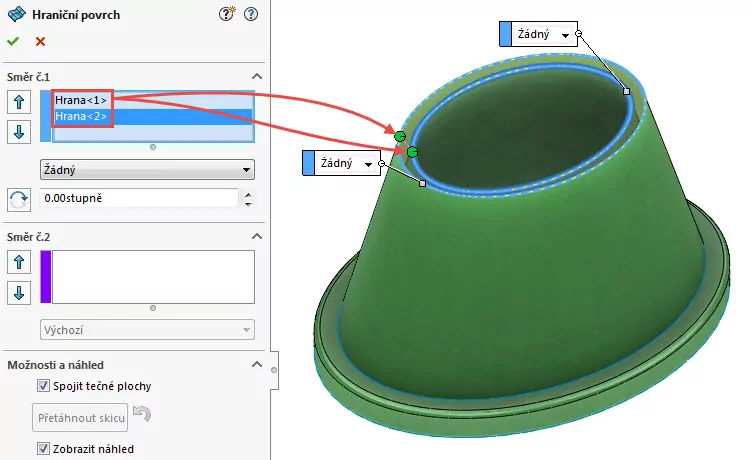750x460 pixels.
Task: Increase angle with stepper up arrow
Action: point(248,194)
